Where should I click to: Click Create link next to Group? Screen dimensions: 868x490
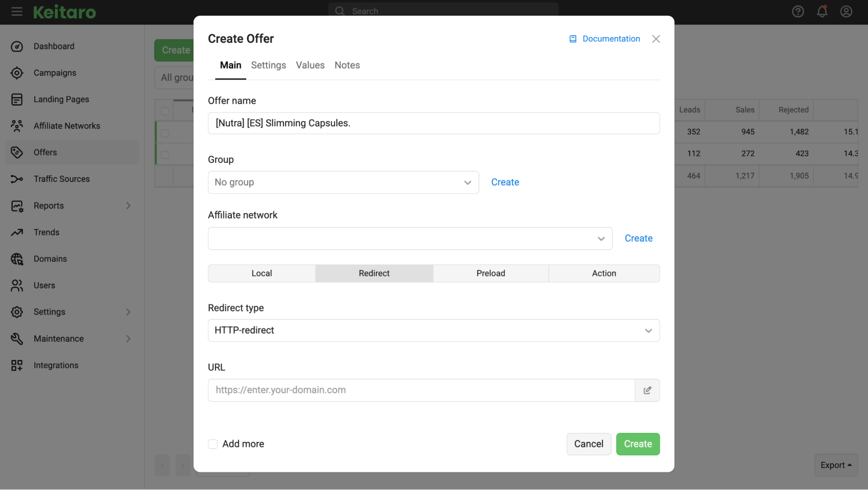point(505,182)
